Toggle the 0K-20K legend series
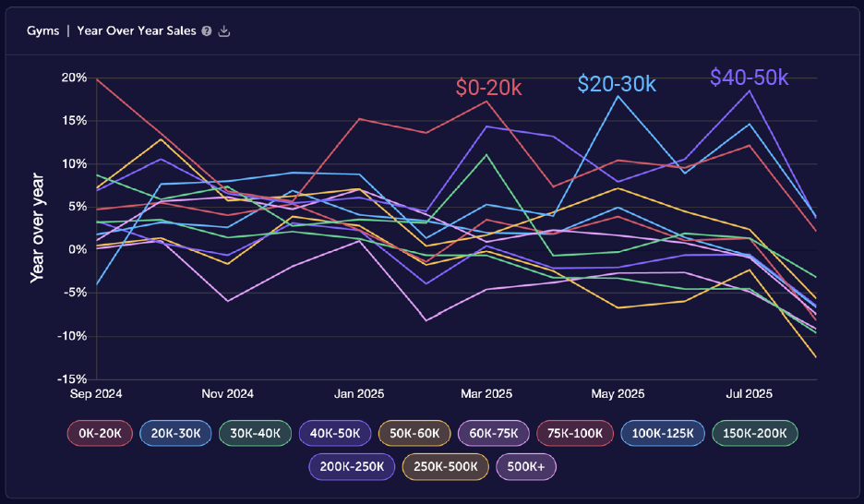Screen dimensions: 864x504 [x=100, y=432]
